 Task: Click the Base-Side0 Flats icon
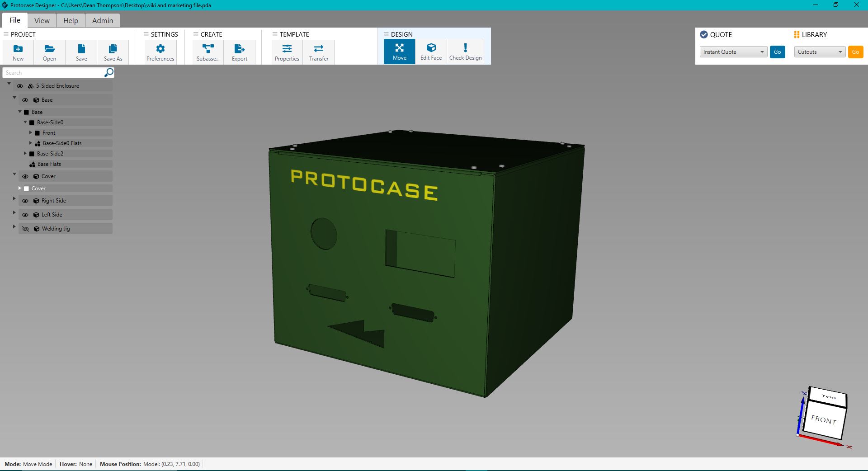pyautogui.click(x=38, y=143)
